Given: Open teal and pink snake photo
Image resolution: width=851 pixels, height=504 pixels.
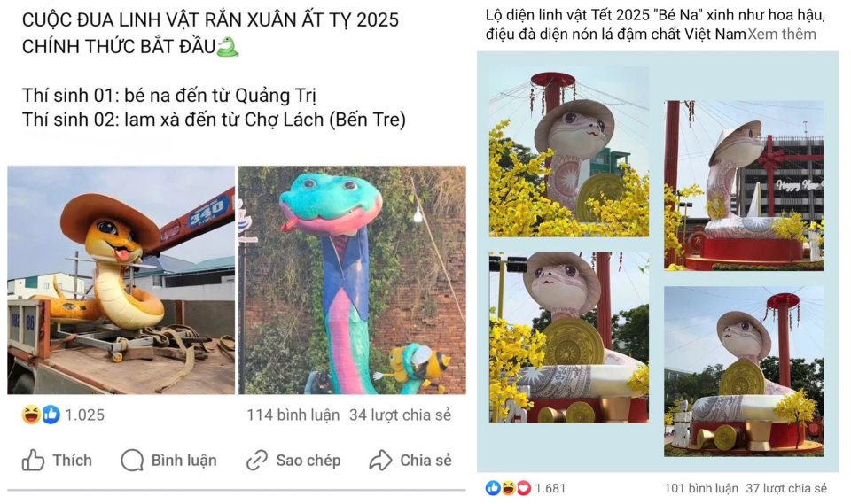Looking at the screenshot, I should (x=352, y=280).
